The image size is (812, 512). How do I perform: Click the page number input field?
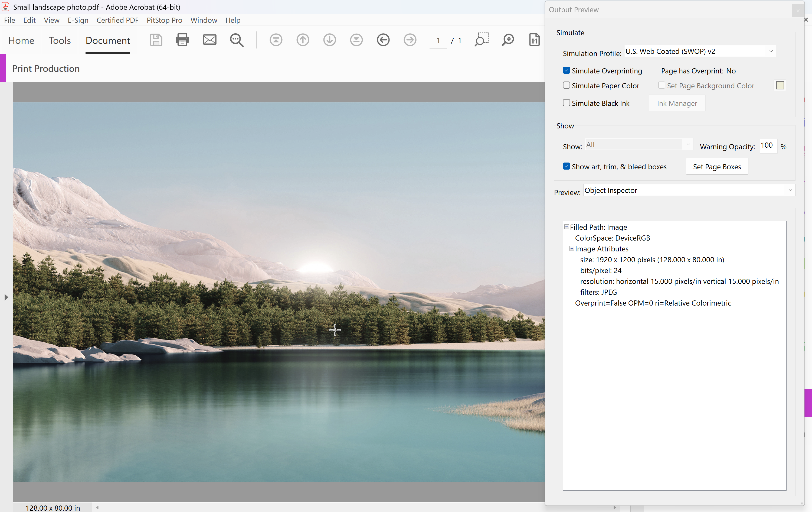(438, 41)
